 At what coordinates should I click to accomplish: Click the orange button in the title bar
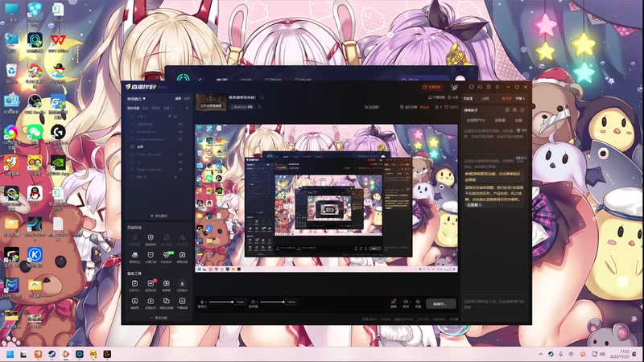coord(432,87)
